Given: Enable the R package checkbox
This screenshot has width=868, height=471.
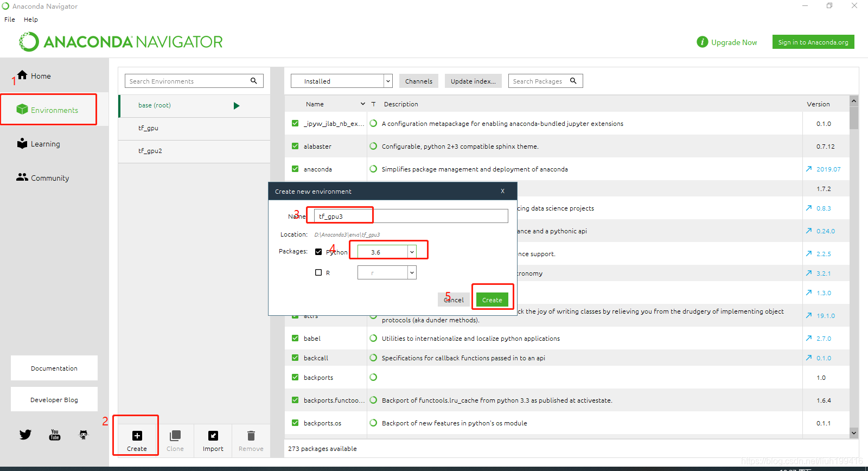Looking at the screenshot, I should pos(318,272).
